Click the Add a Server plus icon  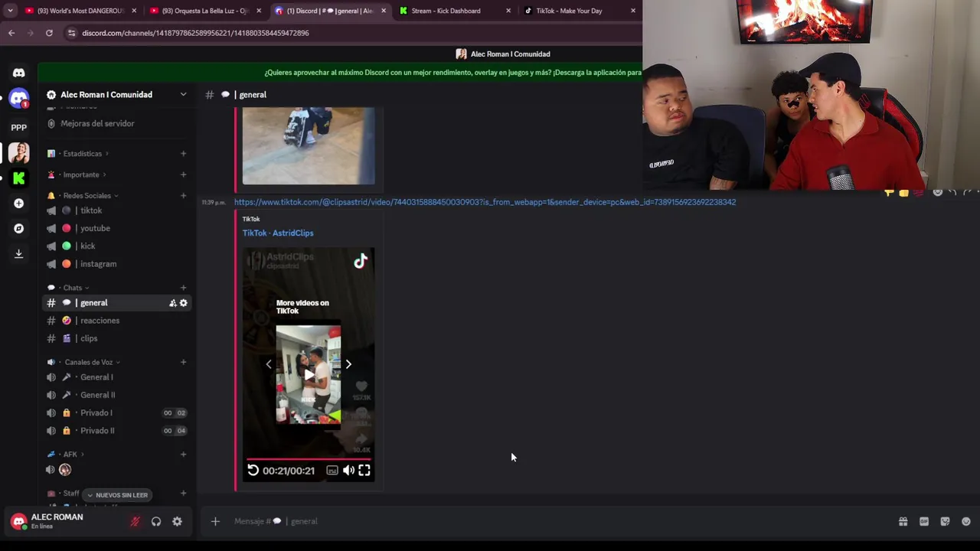pos(19,203)
